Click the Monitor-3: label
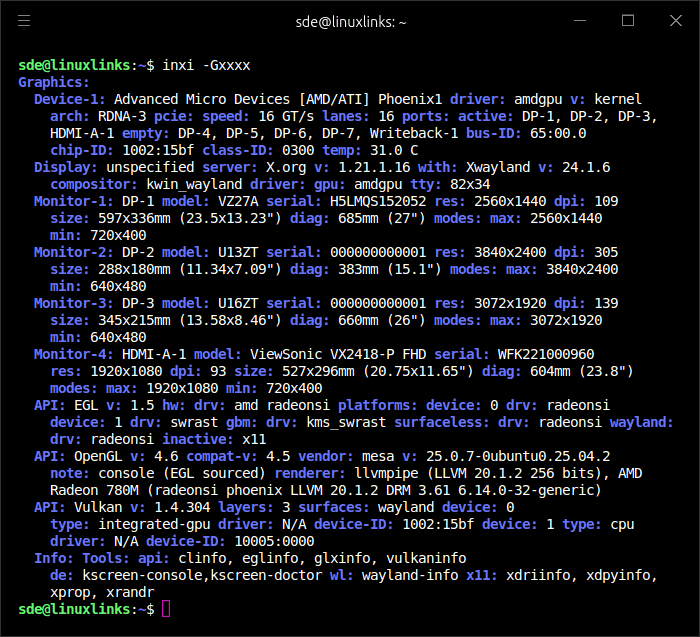 tap(74, 303)
